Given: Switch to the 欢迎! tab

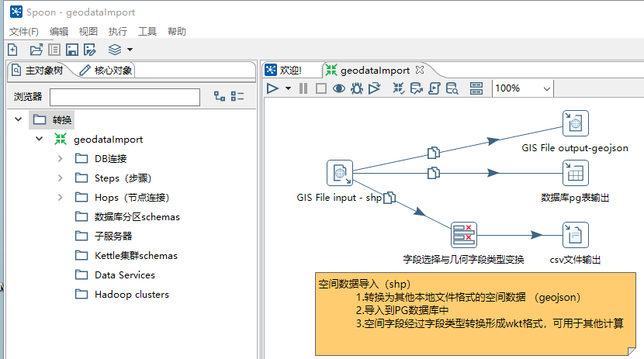Looking at the screenshot, I should tap(285, 70).
